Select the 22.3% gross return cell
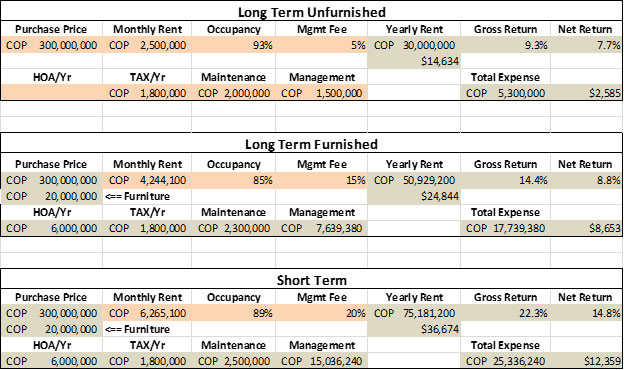Screen dimensions: 624x370 coord(505,314)
